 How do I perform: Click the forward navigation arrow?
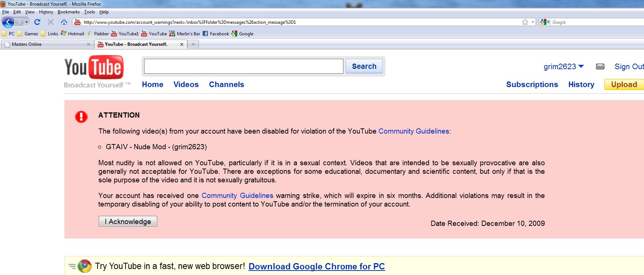[x=19, y=22]
